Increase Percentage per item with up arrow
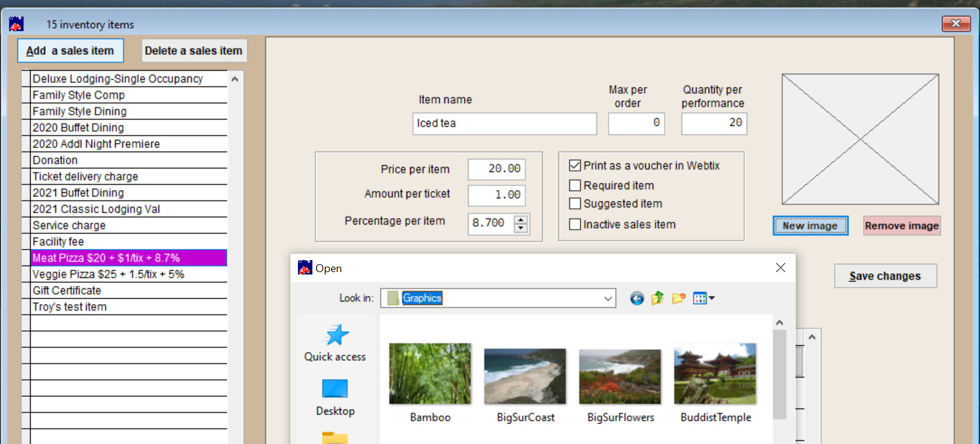This screenshot has width=980, height=444. click(x=521, y=220)
